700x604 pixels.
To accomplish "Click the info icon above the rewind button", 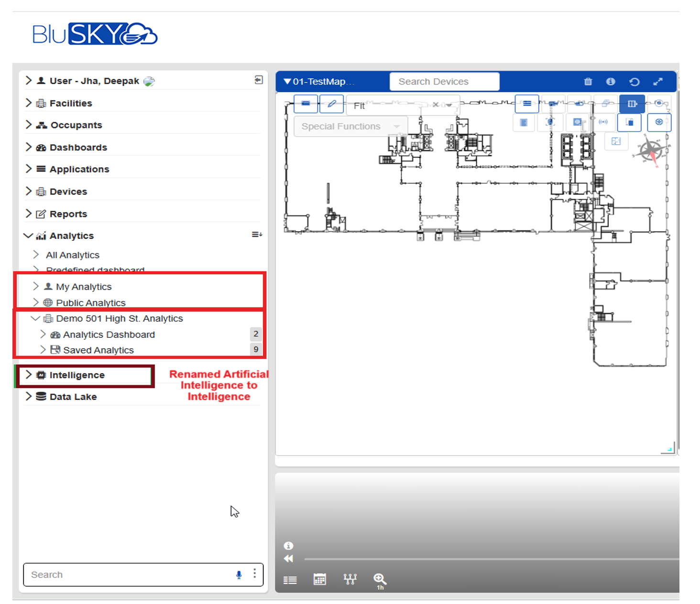I will coord(288,546).
